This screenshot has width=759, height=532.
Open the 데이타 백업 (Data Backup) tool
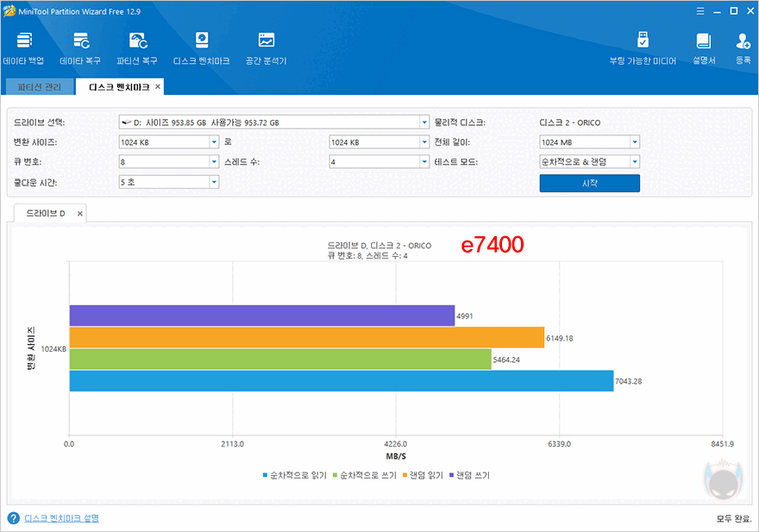(x=24, y=48)
